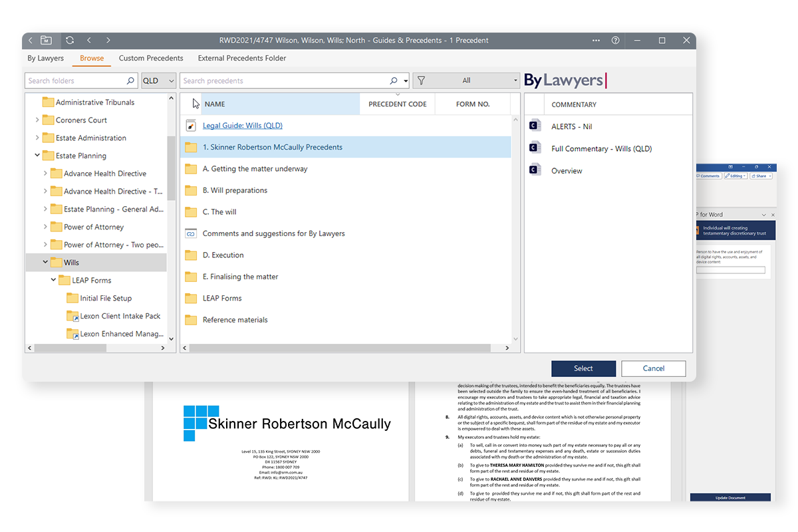Expand the Estate Administration folder
Image resolution: width=798 pixels, height=532 pixels.
(x=37, y=138)
